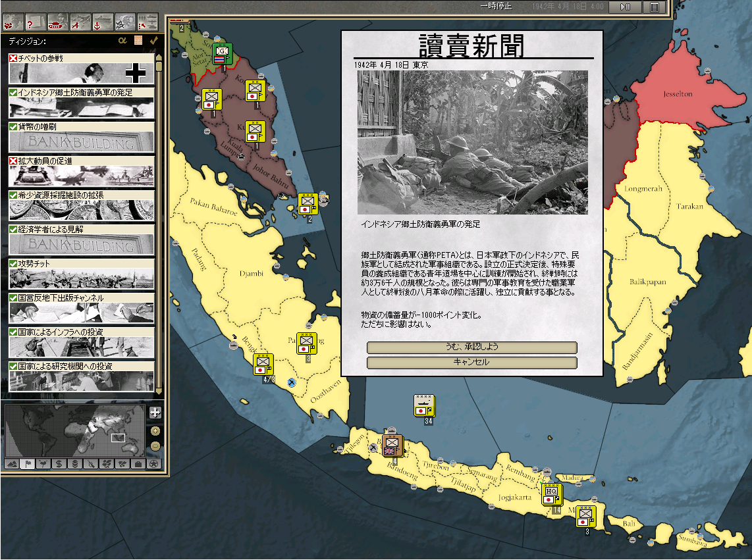Confirm the event with うむ、承認しよう button
The height and width of the screenshot is (560, 752).
[472, 347]
